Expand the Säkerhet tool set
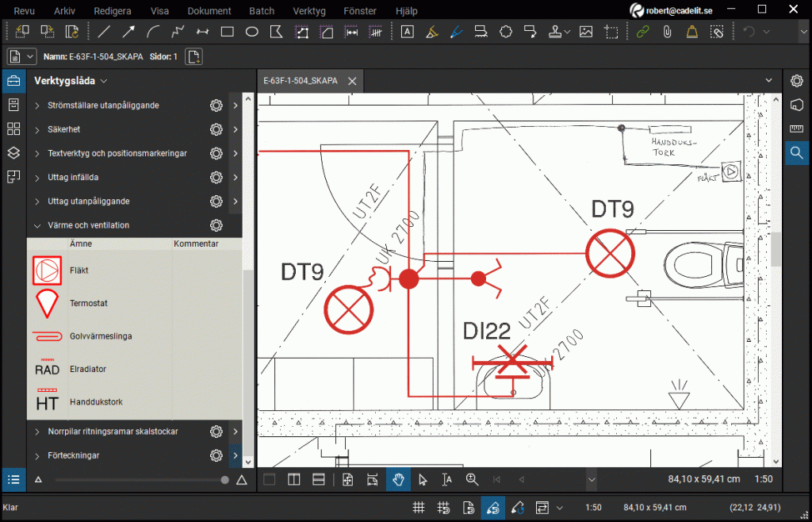812x522 pixels. [x=37, y=129]
